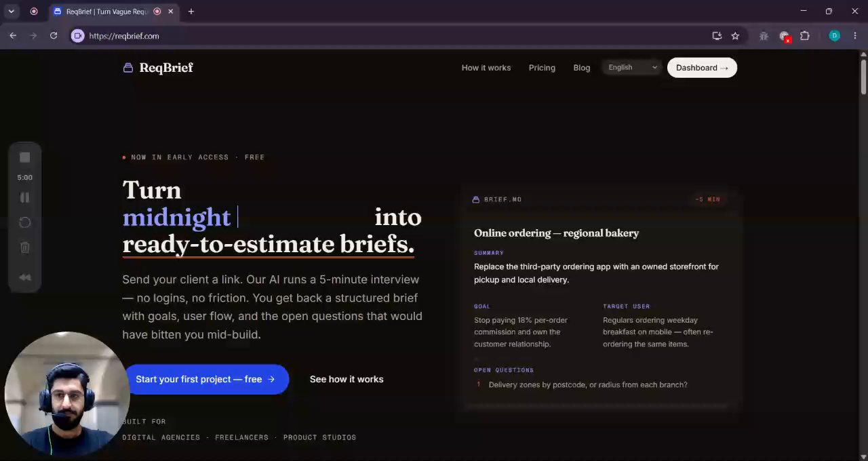
Task: Collapse recorder panel using double-arrow icon
Action: tap(24, 277)
